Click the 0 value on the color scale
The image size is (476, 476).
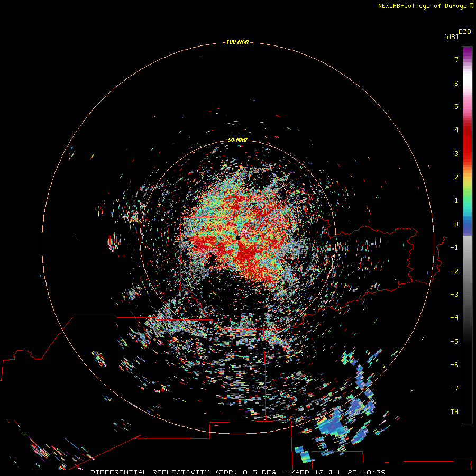(456, 224)
